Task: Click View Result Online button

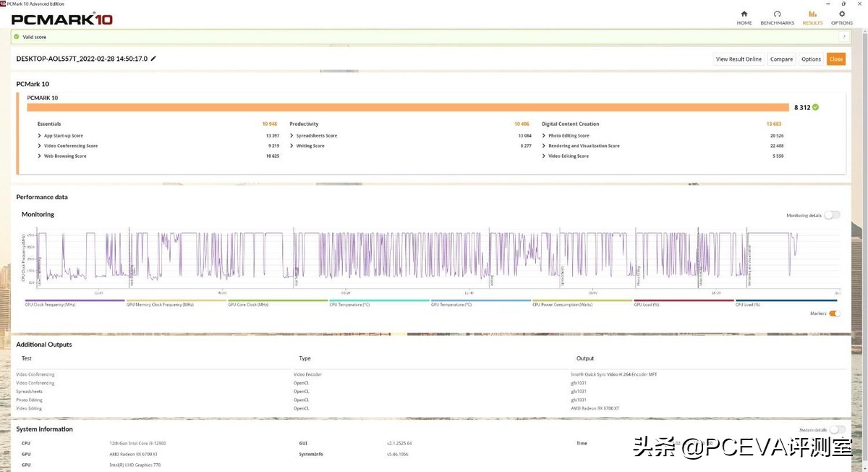Action: point(739,59)
